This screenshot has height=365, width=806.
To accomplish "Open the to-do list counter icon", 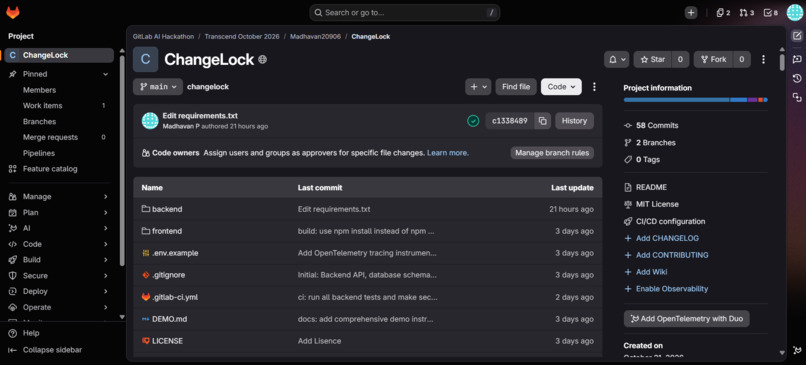I will pyautogui.click(x=771, y=13).
